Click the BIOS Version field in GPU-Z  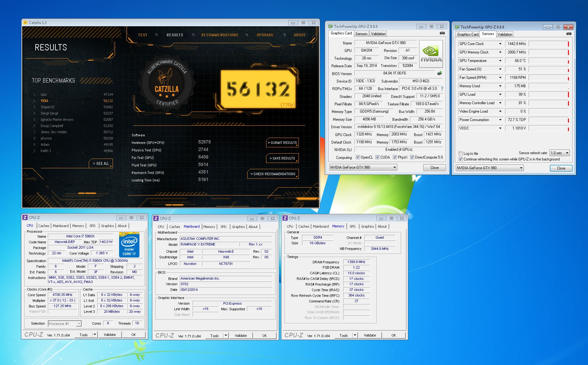click(395, 74)
